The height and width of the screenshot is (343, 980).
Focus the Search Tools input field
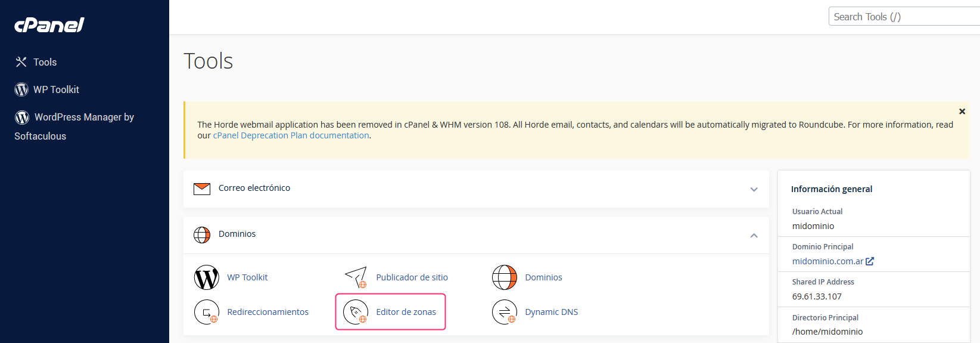[904, 17]
